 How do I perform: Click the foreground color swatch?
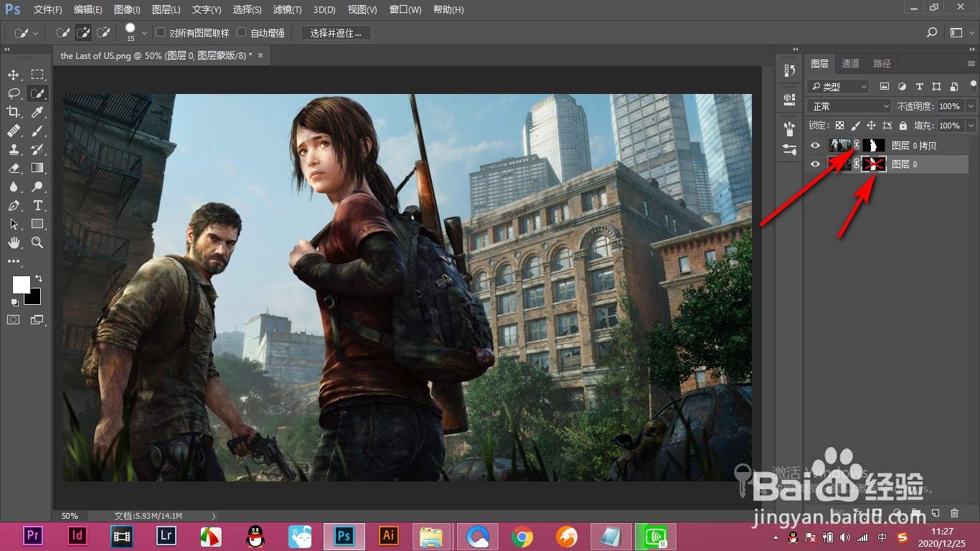coord(22,284)
